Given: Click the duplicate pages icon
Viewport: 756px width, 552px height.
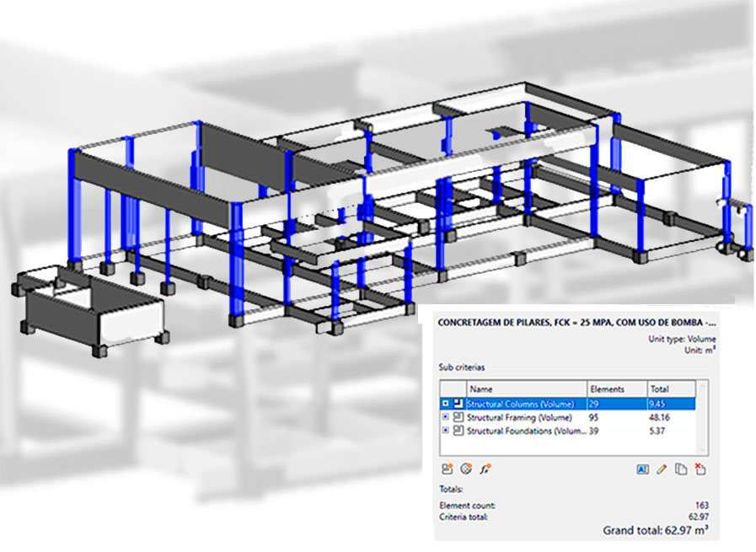Looking at the screenshot, I should point(681,469).
